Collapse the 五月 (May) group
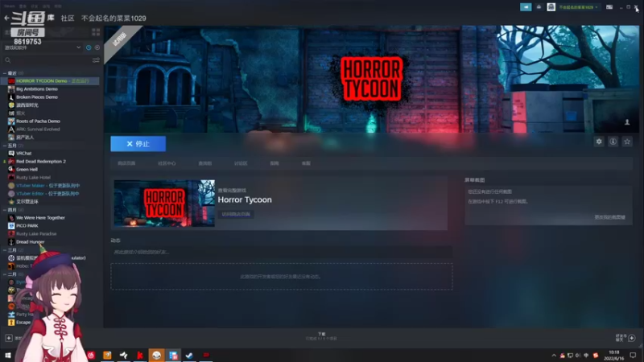This screenshot has width=644, height=362. (5, 146)
